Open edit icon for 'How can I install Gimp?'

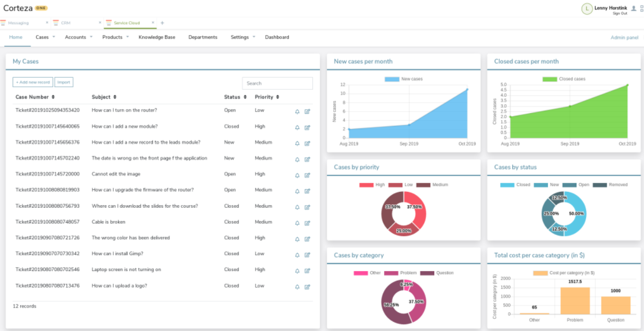(x=307, y=255)
